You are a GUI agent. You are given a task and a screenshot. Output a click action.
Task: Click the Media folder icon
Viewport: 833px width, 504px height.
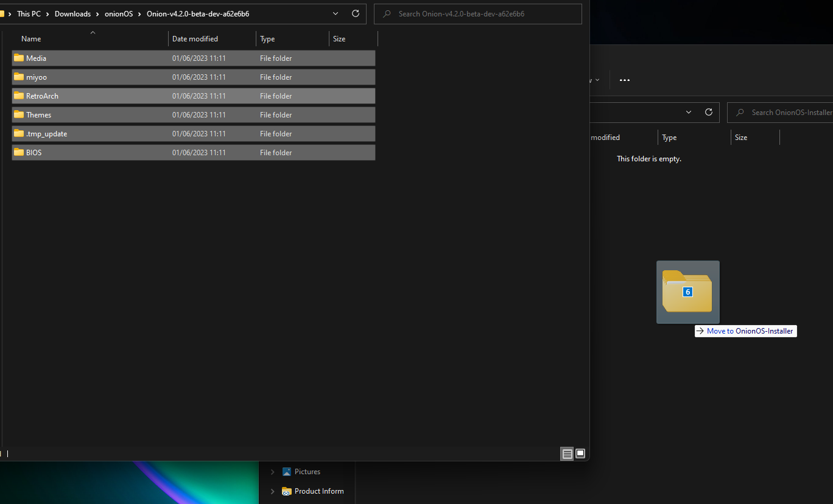tap(19, 58)
